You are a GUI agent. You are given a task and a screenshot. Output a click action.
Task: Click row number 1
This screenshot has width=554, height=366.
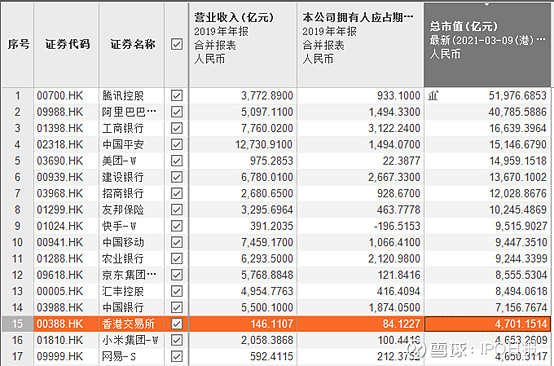(x=17, y=96)
